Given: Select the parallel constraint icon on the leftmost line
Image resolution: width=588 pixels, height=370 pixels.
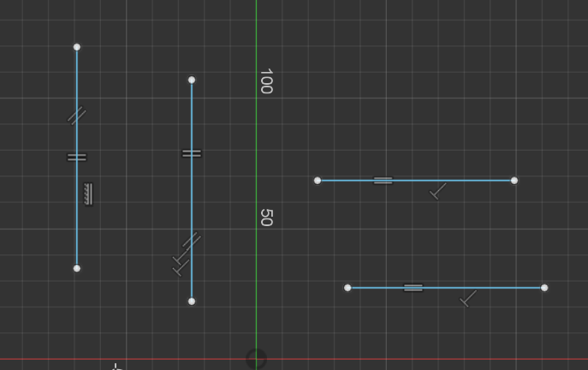Looking at the screenshot, I should [x=77, y=116].
